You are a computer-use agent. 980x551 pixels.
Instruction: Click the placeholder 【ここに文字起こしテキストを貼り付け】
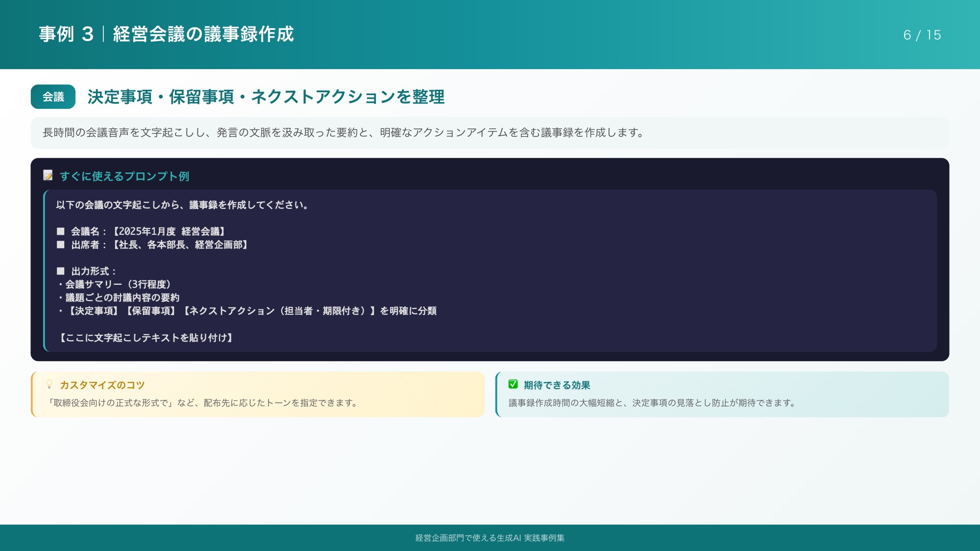(146, 338)
